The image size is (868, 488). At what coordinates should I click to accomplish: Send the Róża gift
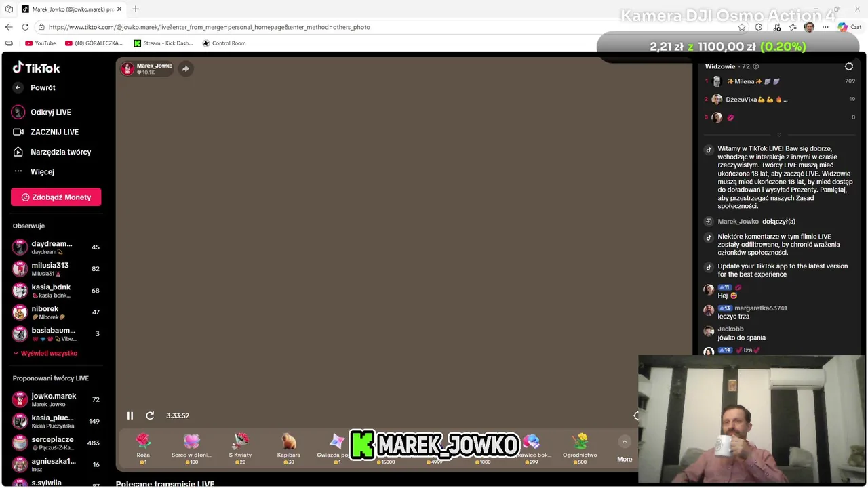click(143, 449)
